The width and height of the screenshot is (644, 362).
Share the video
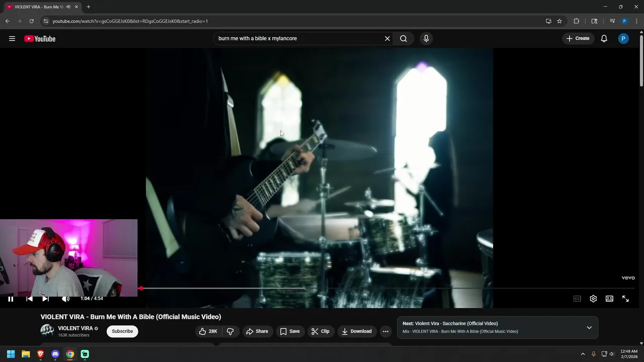coord(257,331)
